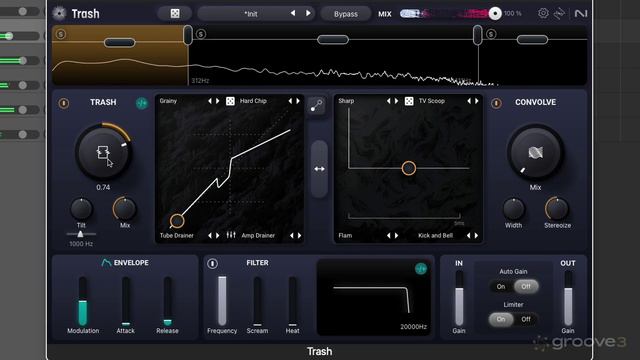The image size is (640, 360).
Task: Select next Tube Drainer type
Action: pyautogui.click(x=218, y=236)
